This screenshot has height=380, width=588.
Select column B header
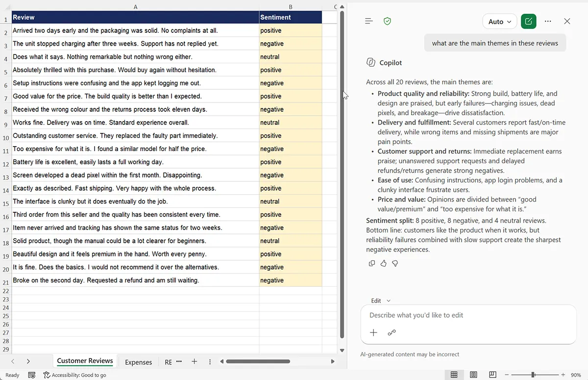coord(291,7)
